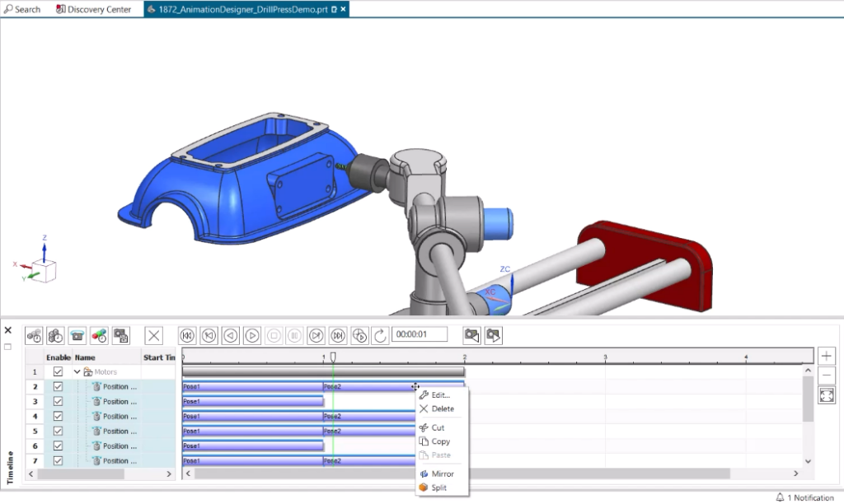Jump to the animation start with rewind button
The image size is (844, 504).
[187, 335]
